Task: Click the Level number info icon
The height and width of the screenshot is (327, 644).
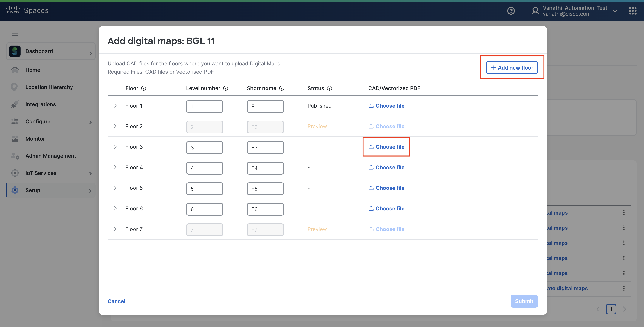Action: 225,88
